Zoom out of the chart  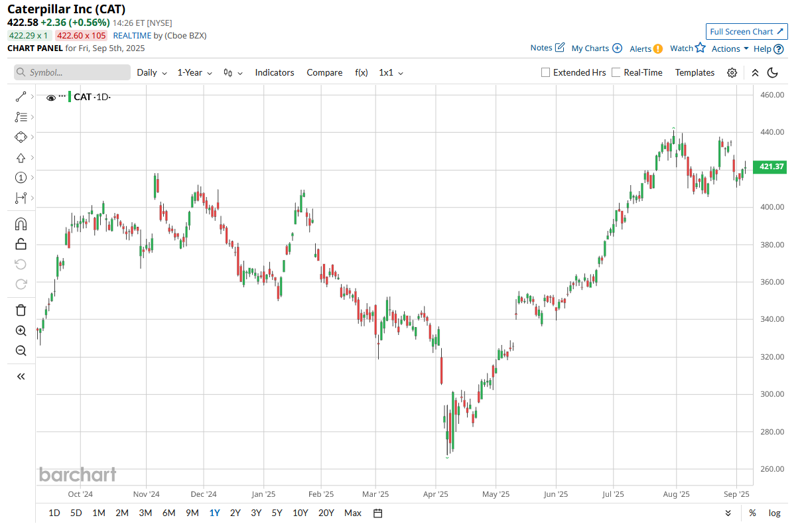coord(21,351)
